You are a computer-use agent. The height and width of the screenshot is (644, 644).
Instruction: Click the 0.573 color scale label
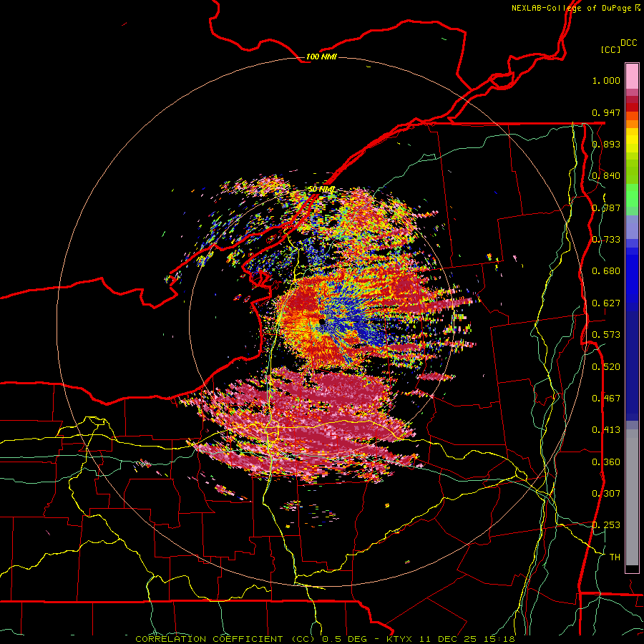pyautogui.click(x=606, y=335)
